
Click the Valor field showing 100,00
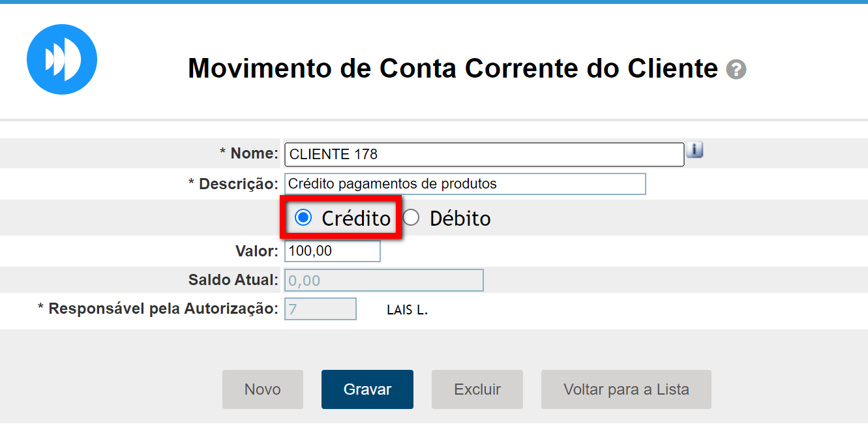(x=332, y=251)
